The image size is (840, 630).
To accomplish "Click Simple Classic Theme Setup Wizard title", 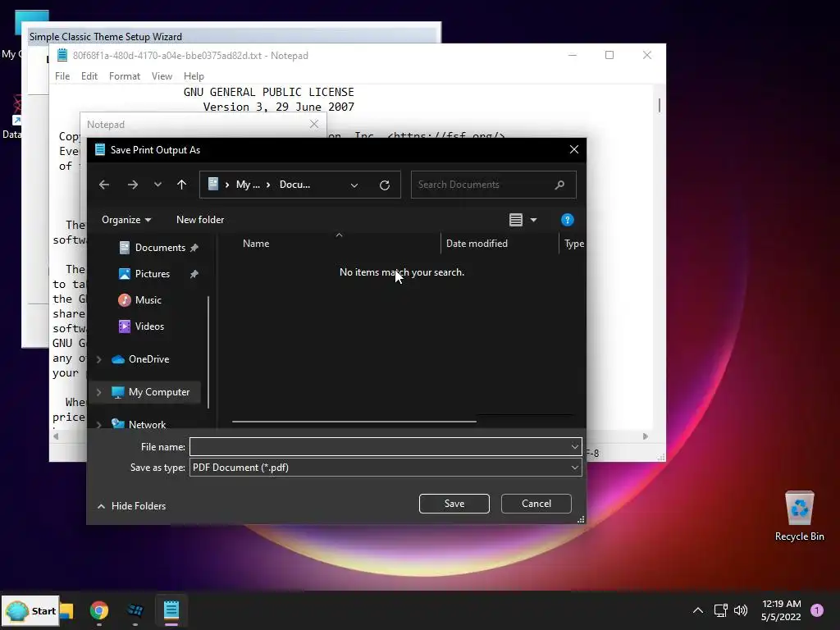I will (x=106, y=36).
